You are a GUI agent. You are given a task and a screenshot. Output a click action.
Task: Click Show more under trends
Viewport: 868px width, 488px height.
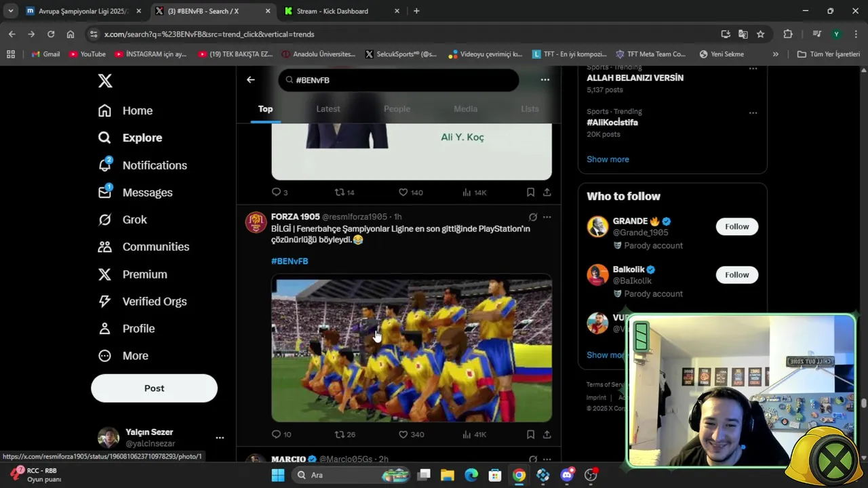608,159
